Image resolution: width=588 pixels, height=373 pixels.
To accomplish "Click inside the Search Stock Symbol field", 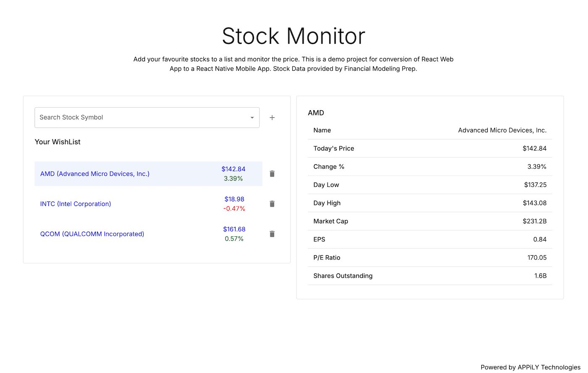I will click(x=126, y=117).
